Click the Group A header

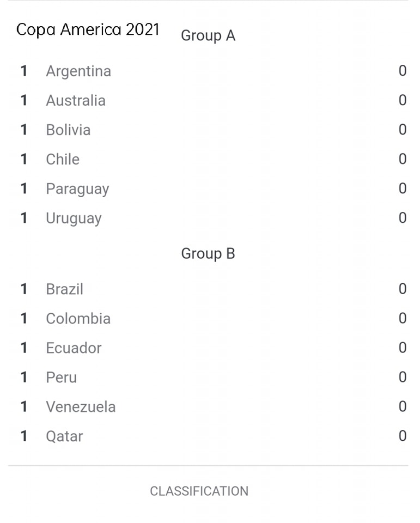point(208,36)
